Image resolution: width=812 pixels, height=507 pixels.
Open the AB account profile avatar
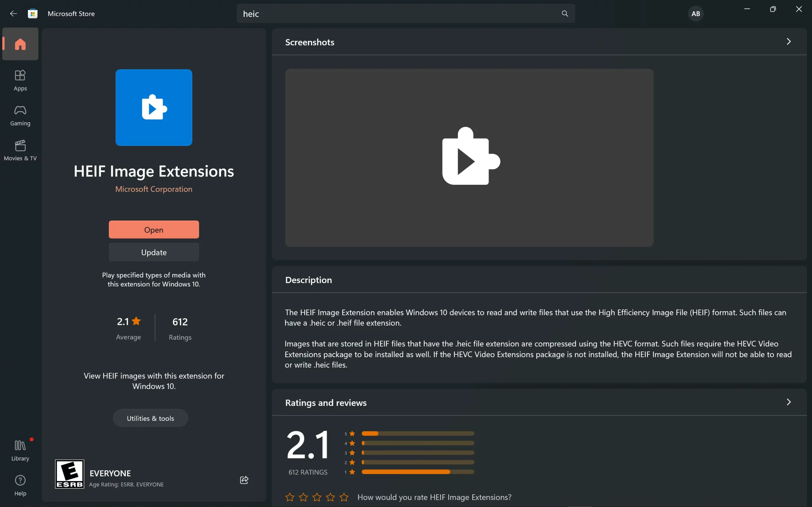pos(695,14)
